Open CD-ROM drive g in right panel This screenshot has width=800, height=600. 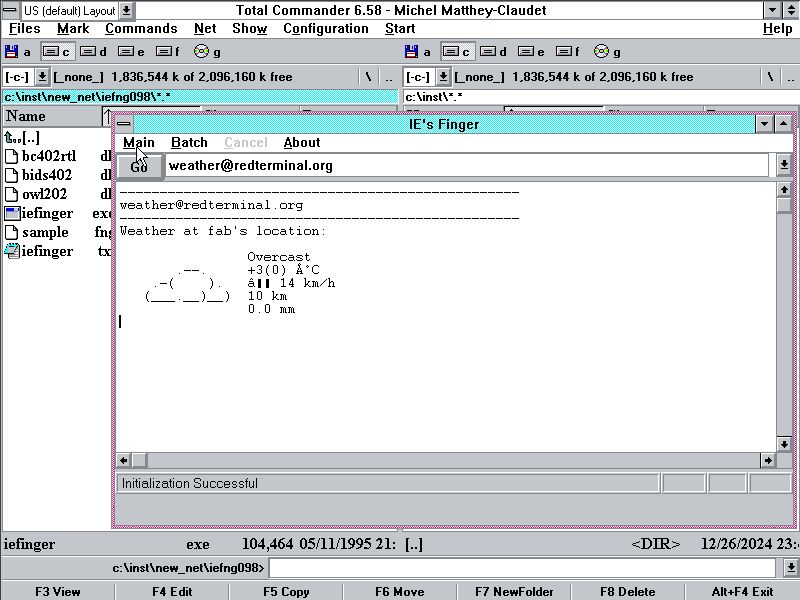pyautogui.click(x=607, y=52)
